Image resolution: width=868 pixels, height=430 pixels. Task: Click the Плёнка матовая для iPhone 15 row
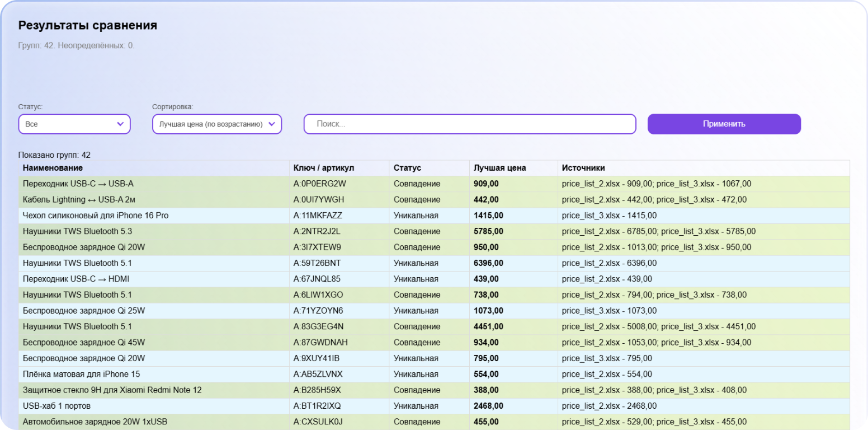click(x=82, y=374)
